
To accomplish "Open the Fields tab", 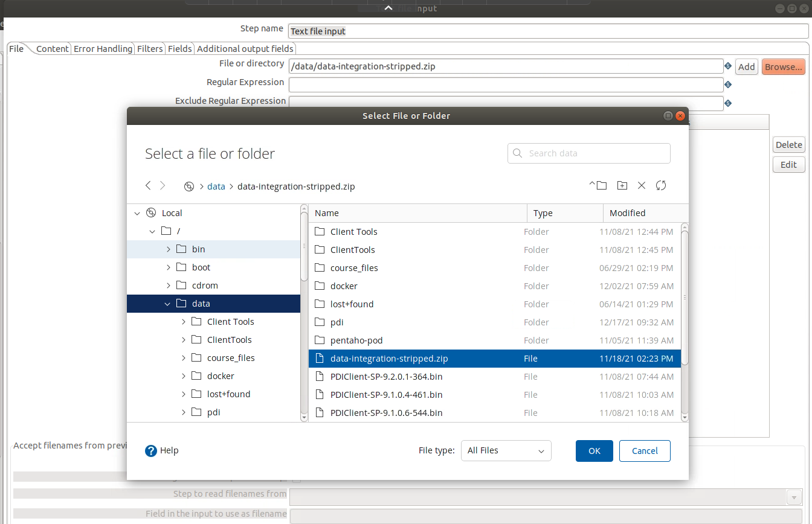I will coord(180,49).
